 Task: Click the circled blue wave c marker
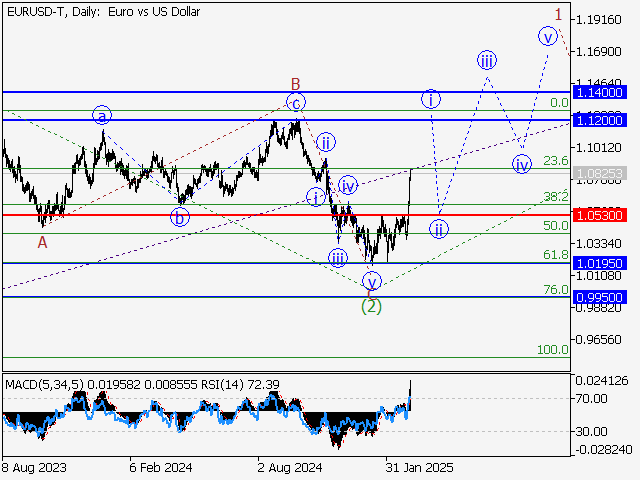(x=295, y=102)
